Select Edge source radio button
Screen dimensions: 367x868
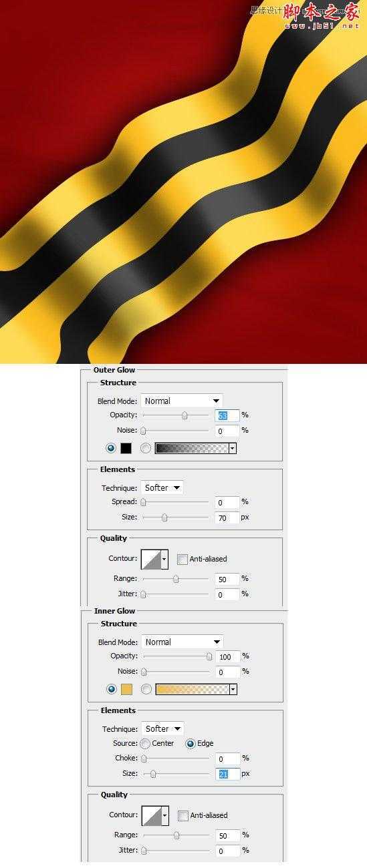pos(190,743)
